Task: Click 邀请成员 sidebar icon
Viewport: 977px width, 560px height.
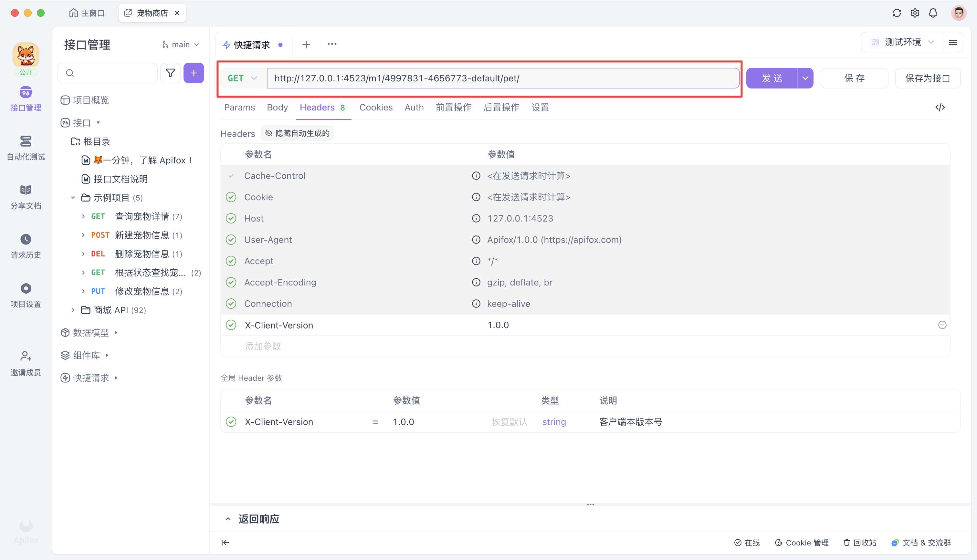Action: [26, 362]
